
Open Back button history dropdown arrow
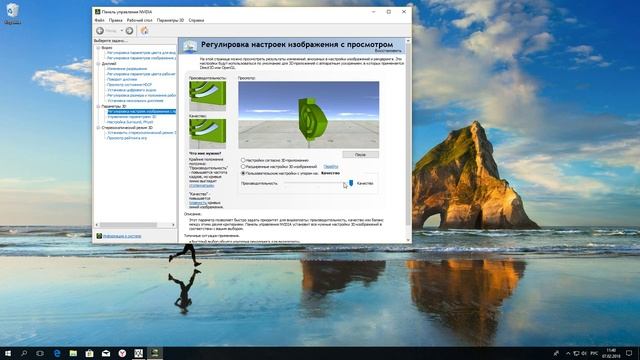click(x=122, y=31)
